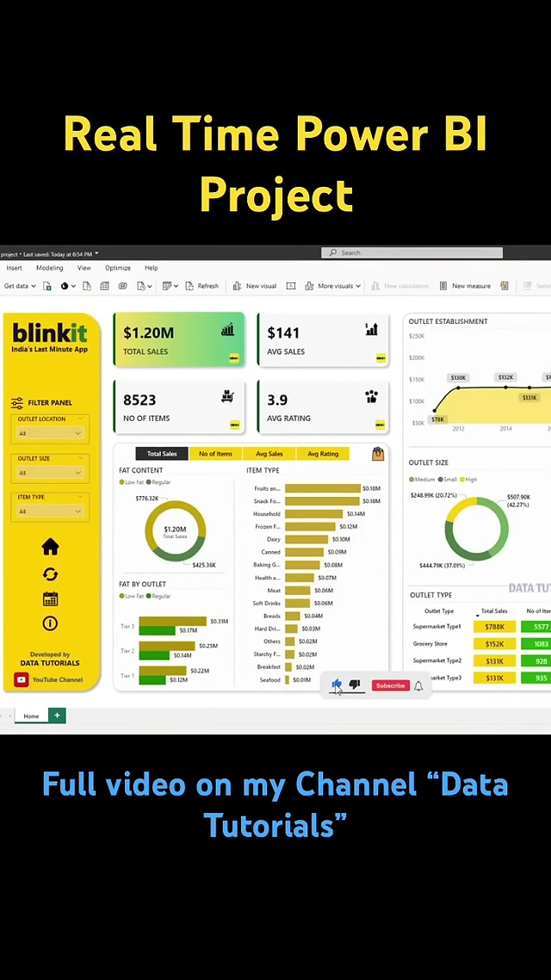Open the Modeling ribbon tab
551x980 pixels.
click(49, 268)
